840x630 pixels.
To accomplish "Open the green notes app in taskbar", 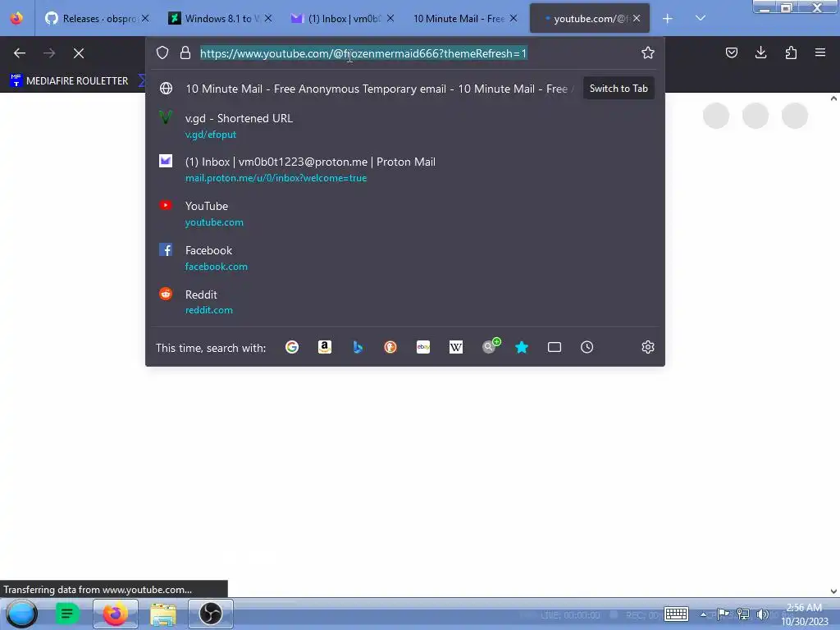I will coord(67,614).
